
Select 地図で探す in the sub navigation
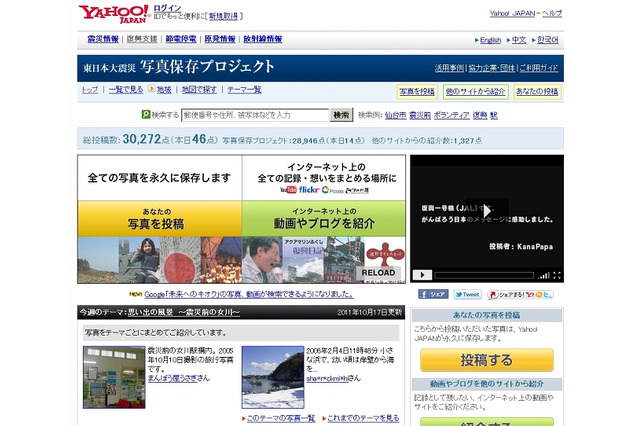coord(199,89)
